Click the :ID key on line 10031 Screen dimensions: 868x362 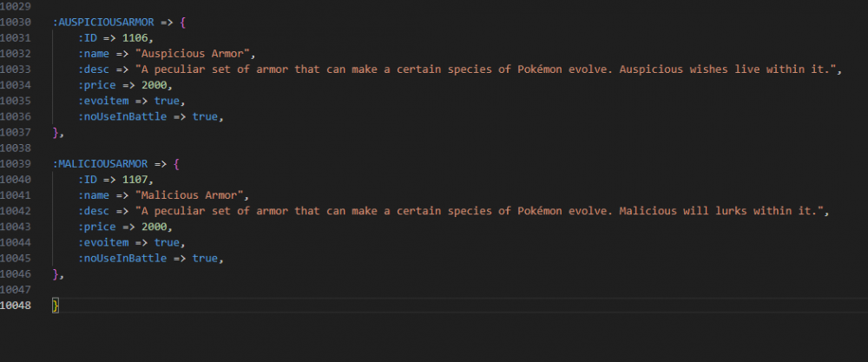tap(87, 38)
